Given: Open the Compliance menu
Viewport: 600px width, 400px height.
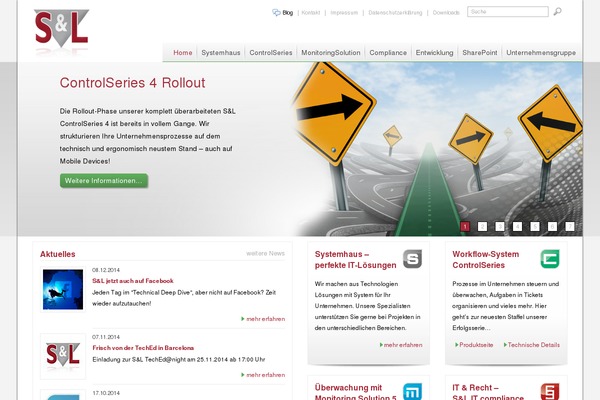Looking at the screenshot, I should [x=388, y=53].
